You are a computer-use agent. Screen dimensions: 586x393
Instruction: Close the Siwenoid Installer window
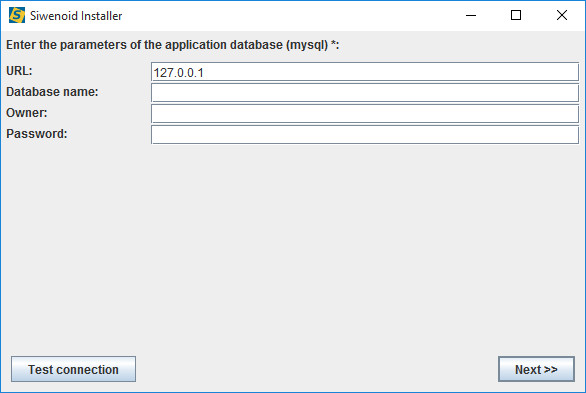point(562,15)
